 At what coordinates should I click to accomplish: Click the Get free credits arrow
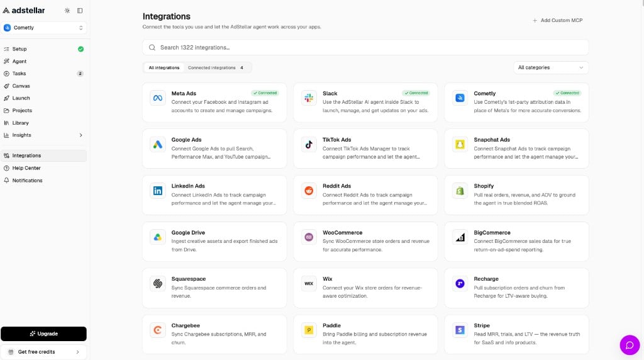pos(77,352)
